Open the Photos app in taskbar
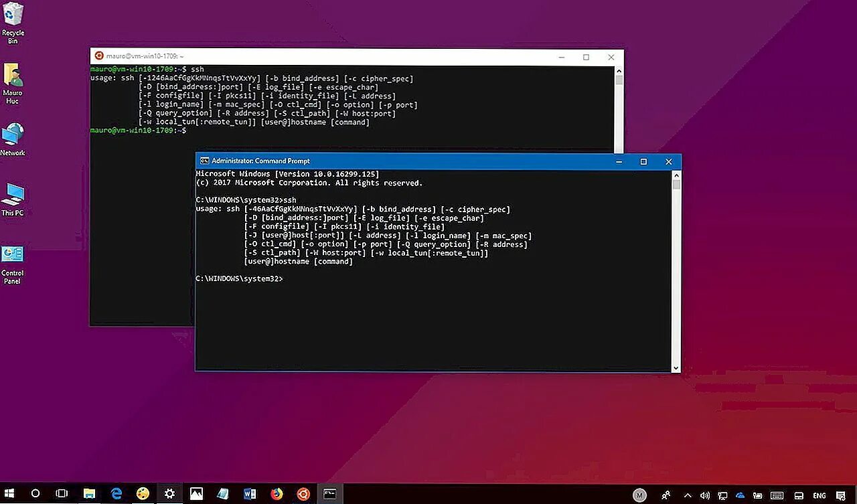This screenshot has height=504, width=857. tap(196, 494)
